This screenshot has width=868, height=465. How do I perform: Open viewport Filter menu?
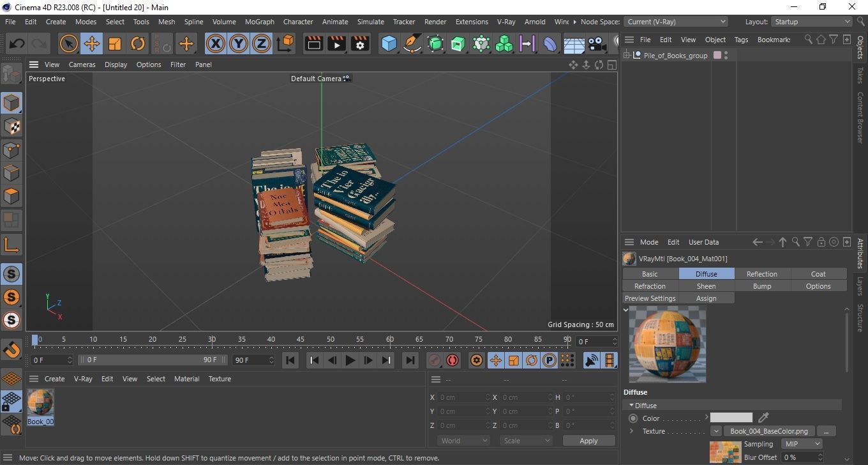pos(178,65)
